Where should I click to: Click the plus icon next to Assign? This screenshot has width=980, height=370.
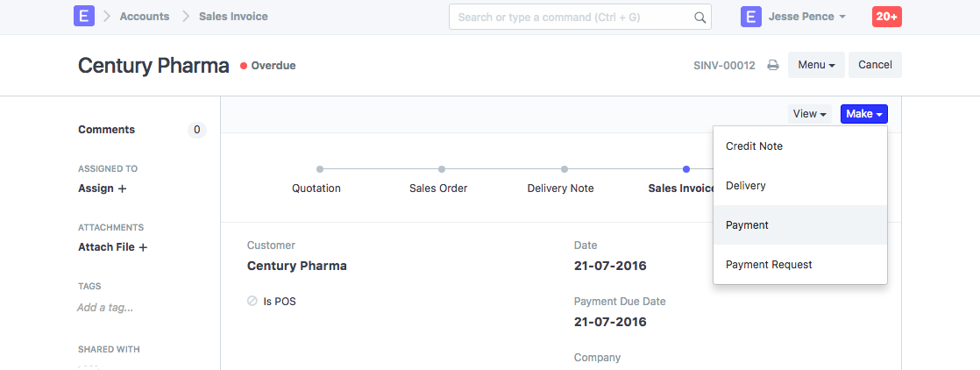click(x=122, y=189)
